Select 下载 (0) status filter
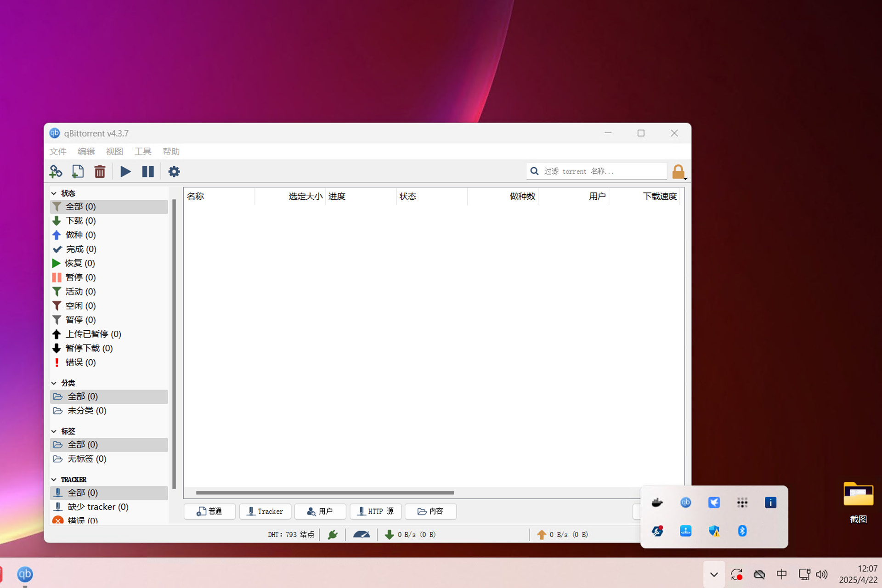Viewport: 882px width, 588px height. click(109, 221)
